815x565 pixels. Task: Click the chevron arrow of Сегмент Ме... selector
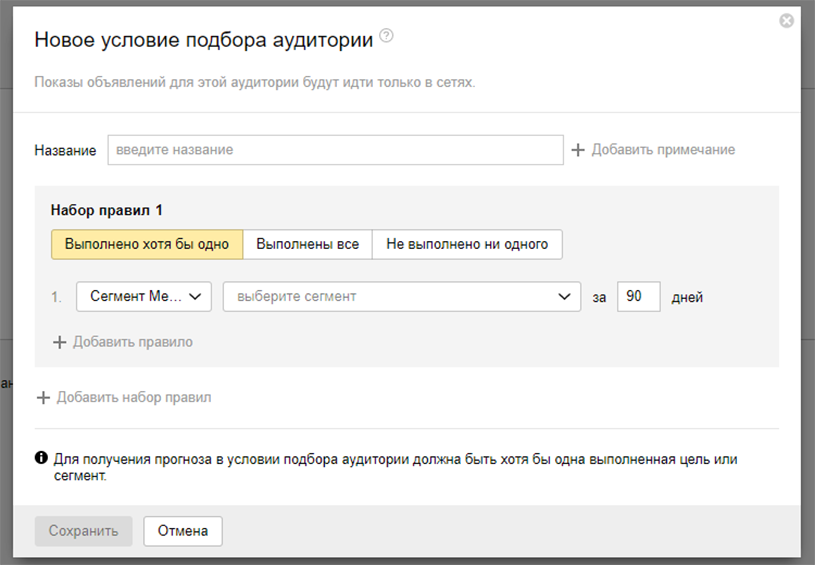195,297
